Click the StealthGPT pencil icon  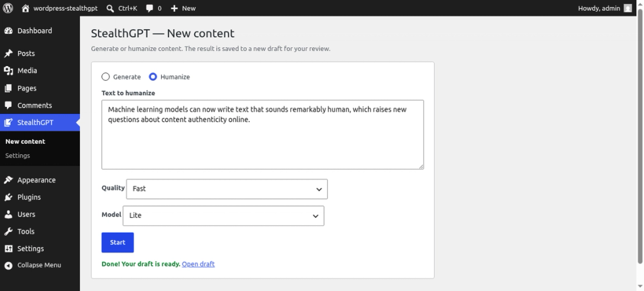8,123
